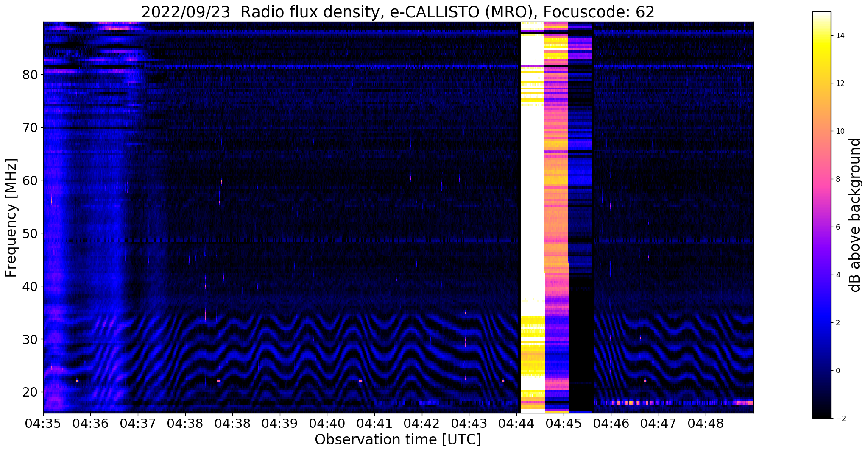Select the 04:39 time tick label
Image resolution: width=868 pixels, height=452 pixels.
(280, 423)
